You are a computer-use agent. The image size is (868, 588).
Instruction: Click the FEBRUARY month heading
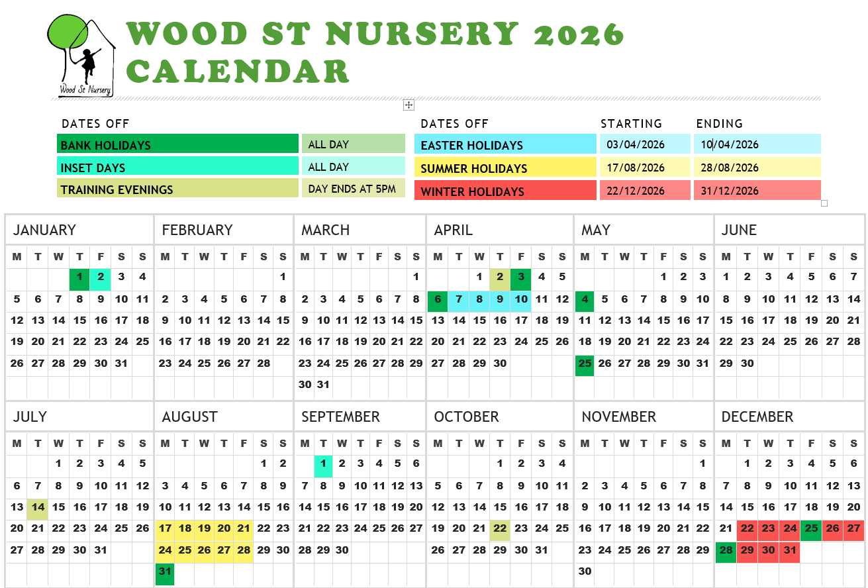point(197,230)
